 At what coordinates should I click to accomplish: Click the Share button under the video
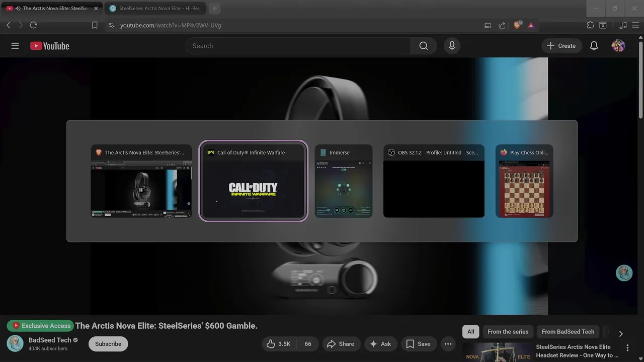pos(341,344)
